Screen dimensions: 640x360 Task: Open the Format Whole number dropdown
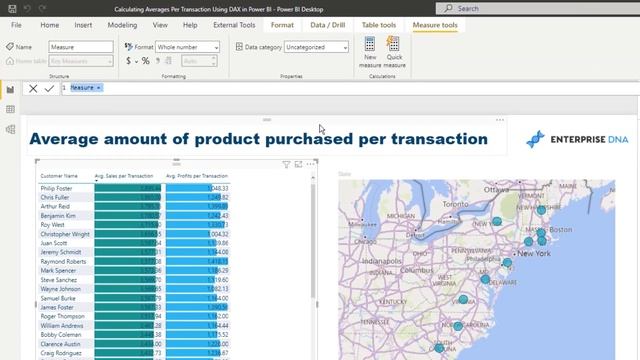click(187, 47)
